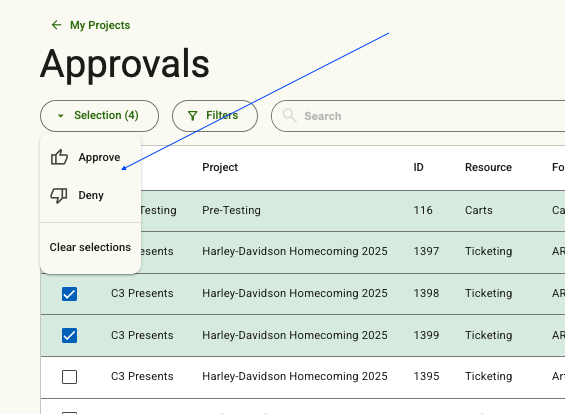Uncheck the checkbox for row ID 1398
This screenshot has width=565, height=414.
[x=69, y=294]
